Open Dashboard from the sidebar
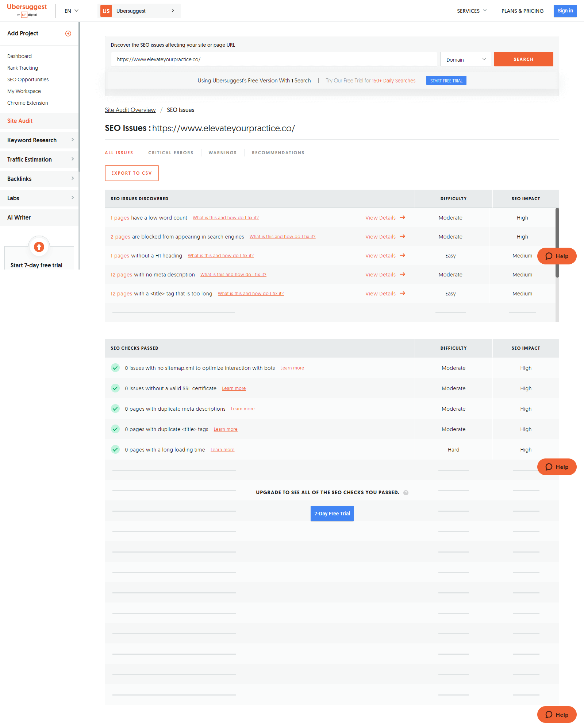The width and height of the screenshot is (584, 728). coord(19,56)
